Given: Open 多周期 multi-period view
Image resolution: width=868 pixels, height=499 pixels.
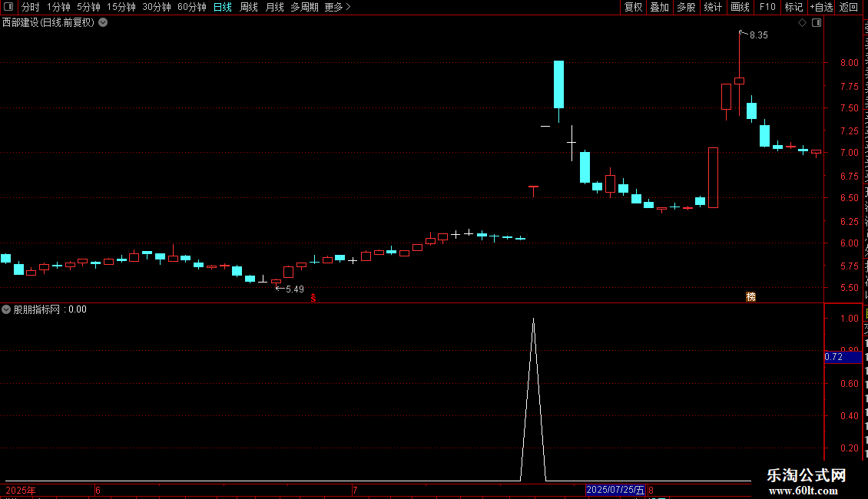Looking at the screenshot, I should [304, 7].
